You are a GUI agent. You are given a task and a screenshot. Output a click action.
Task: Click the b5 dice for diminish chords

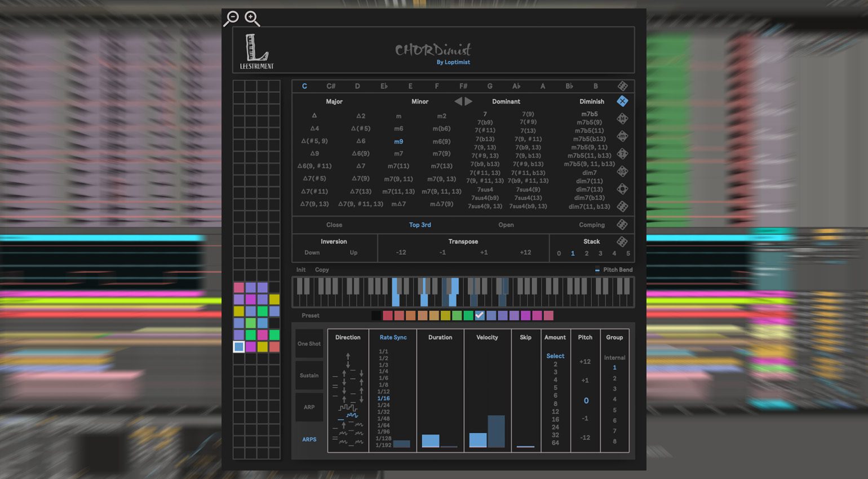click(622, 171)
